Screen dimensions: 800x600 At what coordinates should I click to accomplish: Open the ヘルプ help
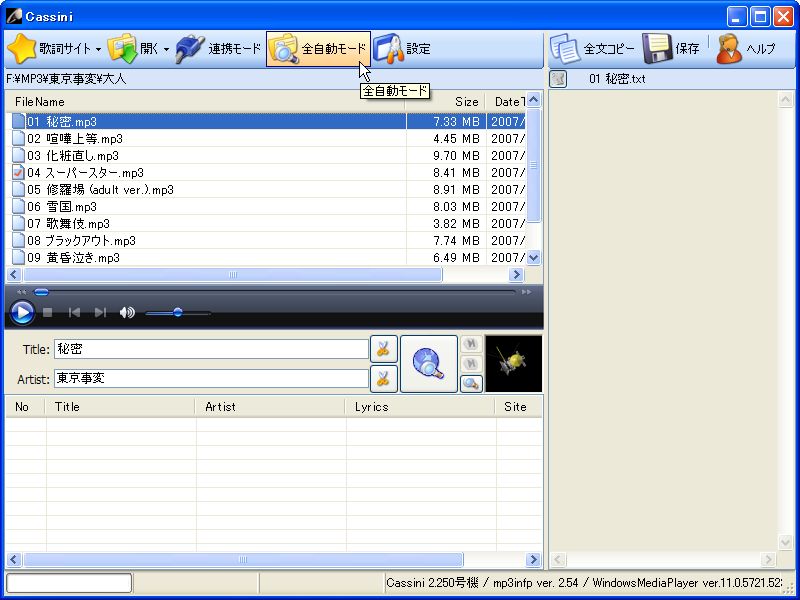tap(745, 49)
